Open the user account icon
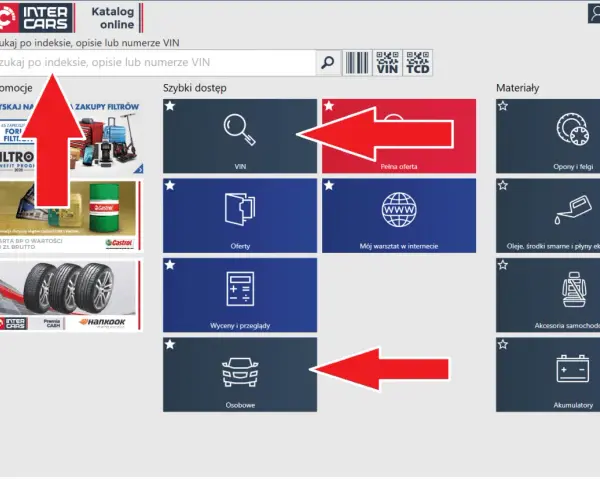The image size is (600, 480). 595,13
